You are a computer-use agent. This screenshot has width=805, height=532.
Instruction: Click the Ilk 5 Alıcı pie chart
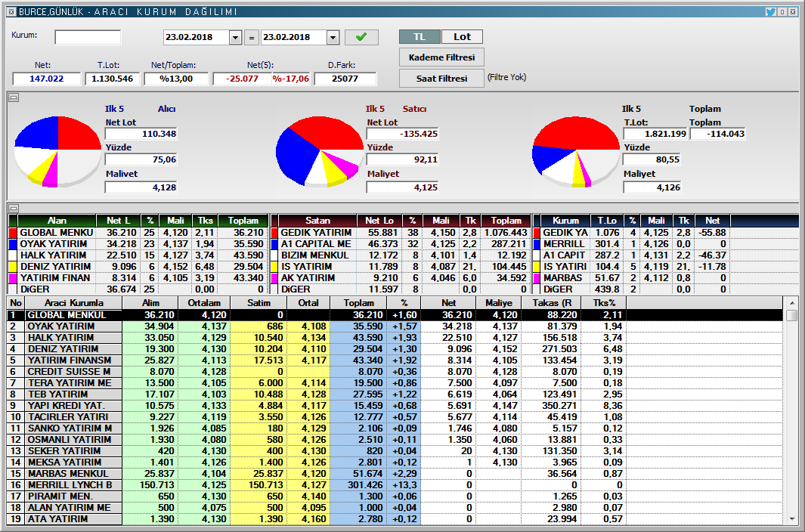(x=57, y=151)
